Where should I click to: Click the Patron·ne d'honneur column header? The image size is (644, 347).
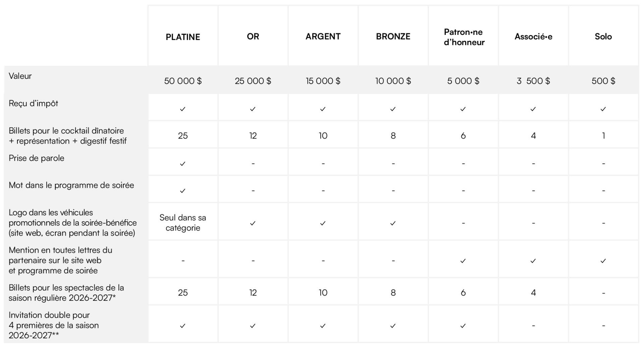click(x=464, y=37)
